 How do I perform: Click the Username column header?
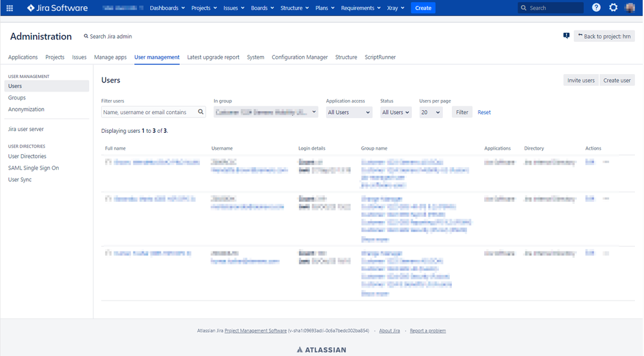[x=222, y=148]
